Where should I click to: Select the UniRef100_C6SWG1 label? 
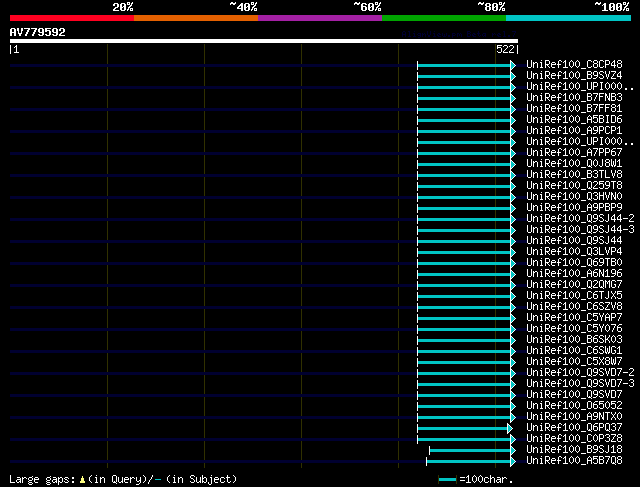click(574, 351)
